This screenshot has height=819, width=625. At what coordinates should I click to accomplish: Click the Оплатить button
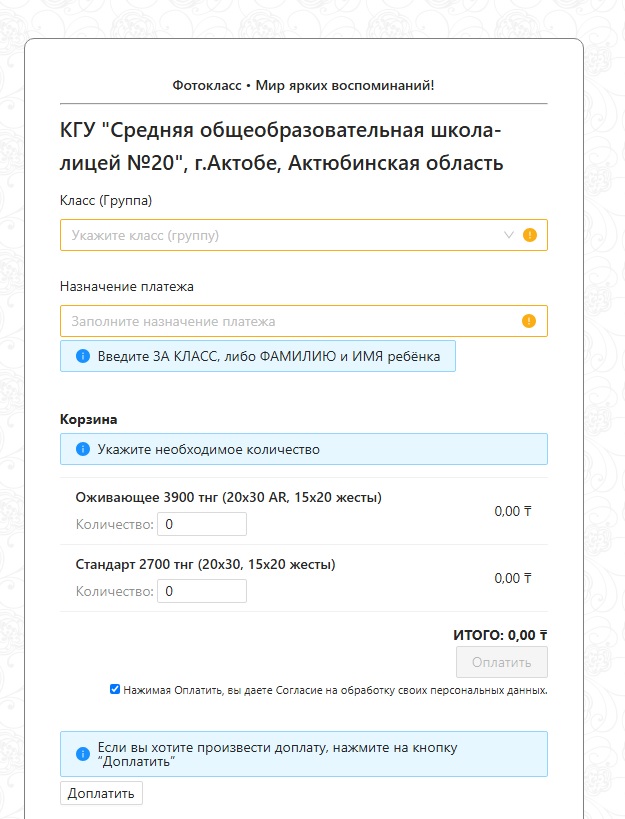(502, 662)
